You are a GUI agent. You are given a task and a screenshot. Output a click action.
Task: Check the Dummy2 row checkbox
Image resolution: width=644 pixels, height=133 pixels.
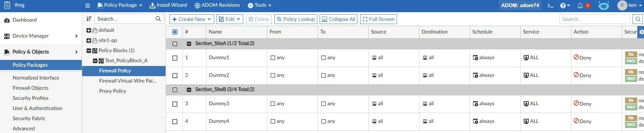click(175, 75)
